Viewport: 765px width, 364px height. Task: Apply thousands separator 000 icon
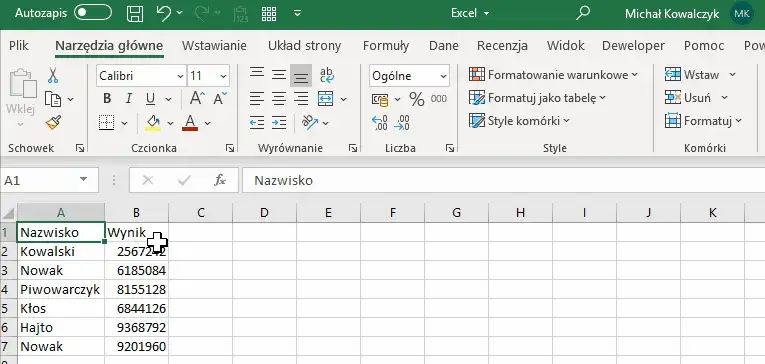(439, 99)
